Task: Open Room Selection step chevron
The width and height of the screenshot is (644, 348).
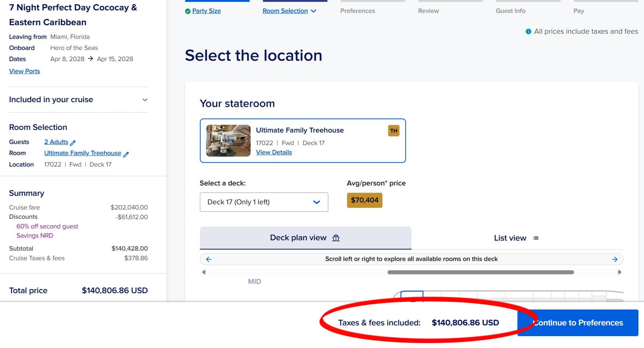Action: point(313,11)
